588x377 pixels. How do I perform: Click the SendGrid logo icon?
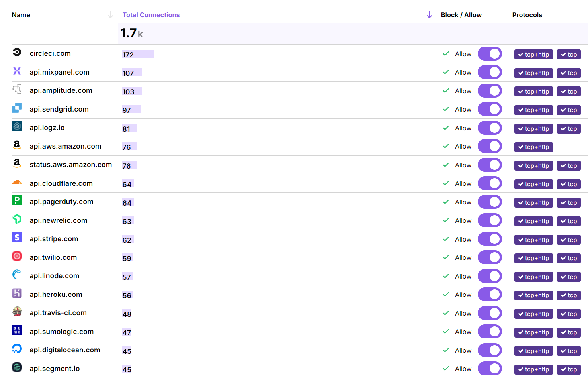click(17, 108)
